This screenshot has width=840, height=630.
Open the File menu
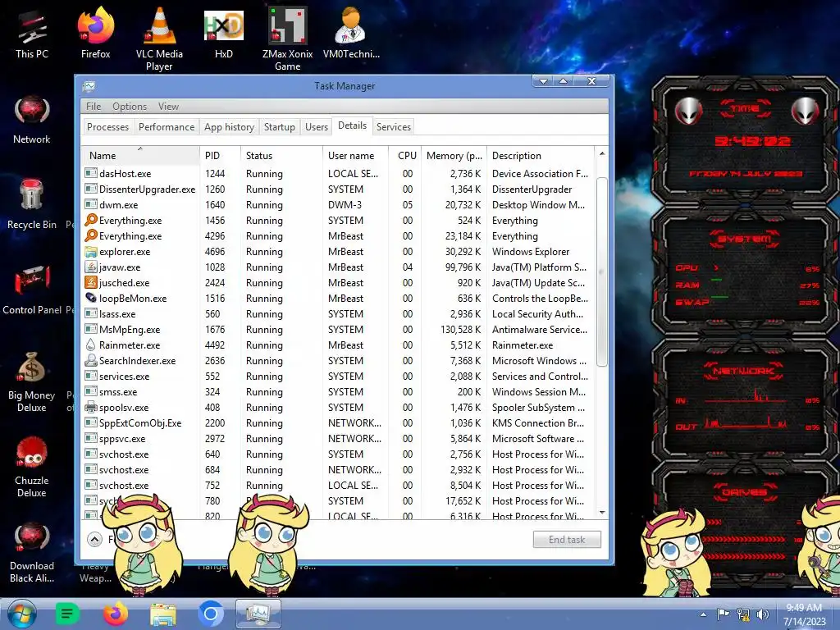(94, 107)
